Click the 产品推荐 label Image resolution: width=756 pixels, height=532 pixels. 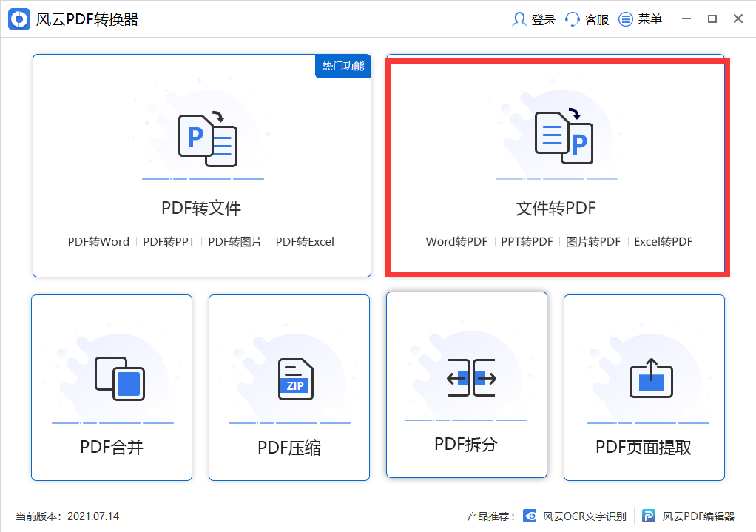pos(491,516)
